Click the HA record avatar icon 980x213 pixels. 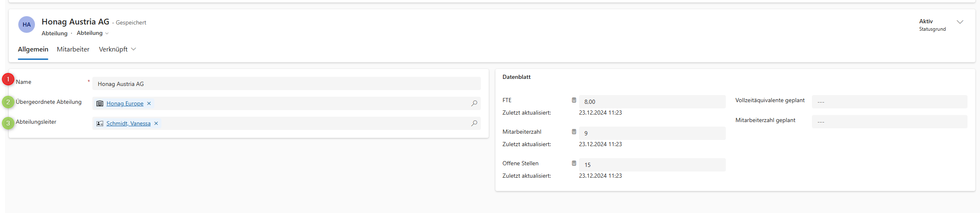(x=27, y=24)
